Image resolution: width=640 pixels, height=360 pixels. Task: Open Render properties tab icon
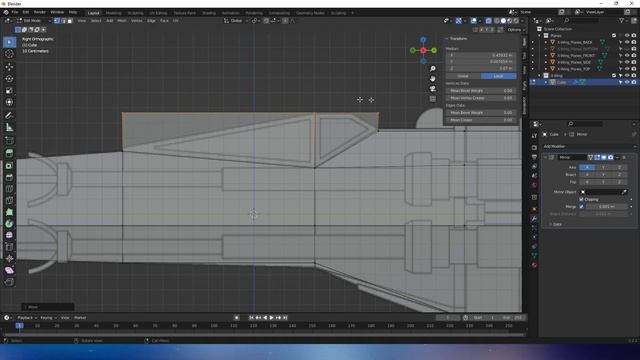pyautogui.click(x=534, y=147)
